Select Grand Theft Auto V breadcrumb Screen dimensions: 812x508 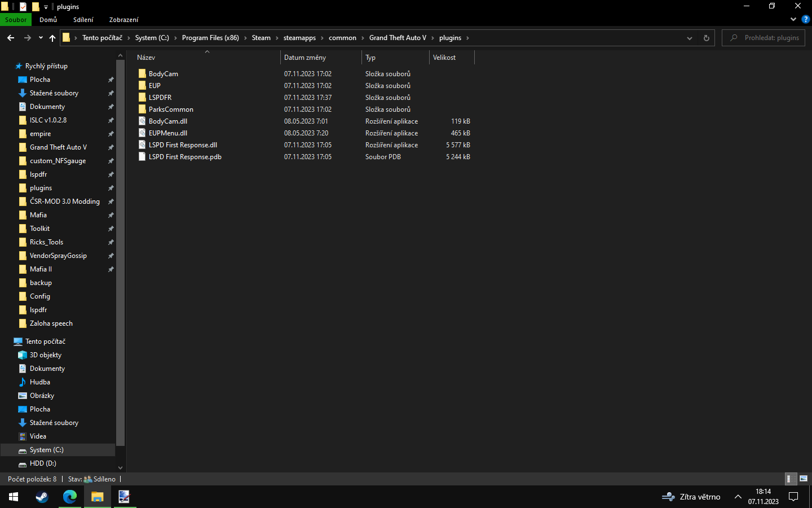pyautogui.click(x=398, y=38)
